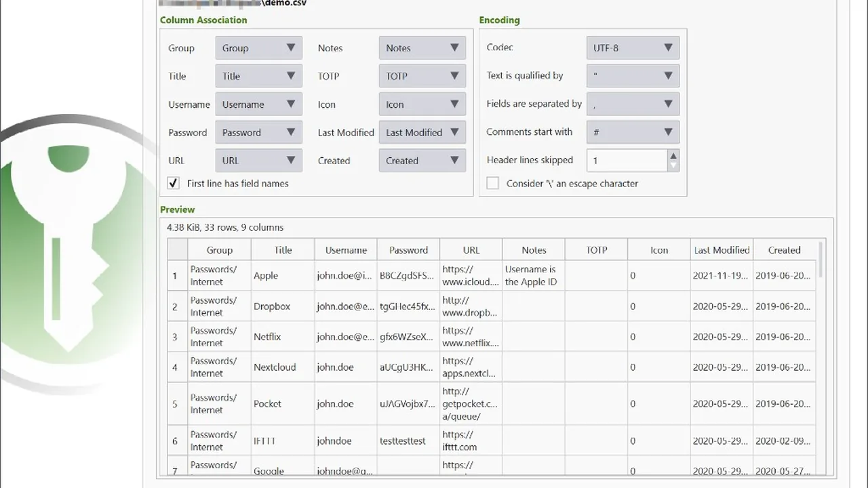Toggle 'Consider \ an escape character' checkbox
The height and width of the screenshot is (488, 868).
[493, 183]
